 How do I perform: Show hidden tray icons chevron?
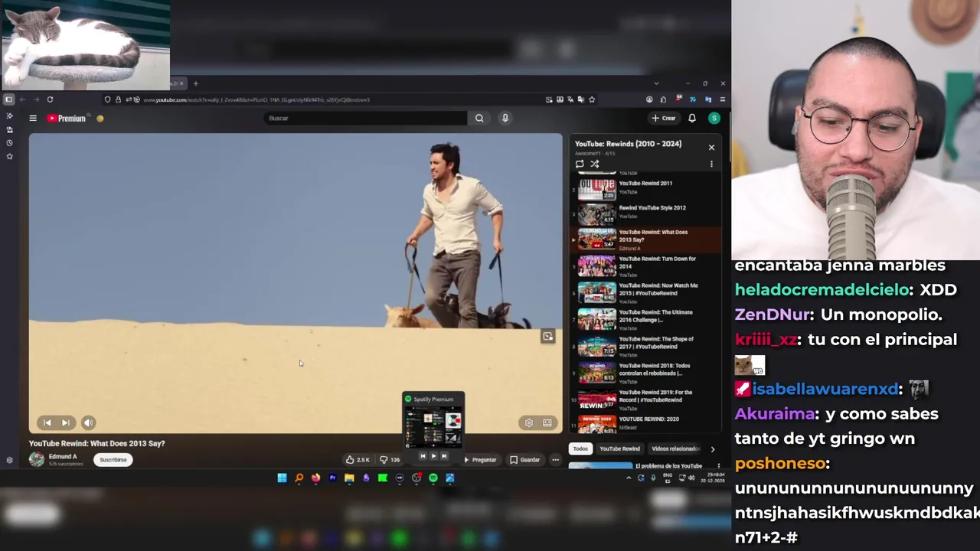[x=629, y=478]
